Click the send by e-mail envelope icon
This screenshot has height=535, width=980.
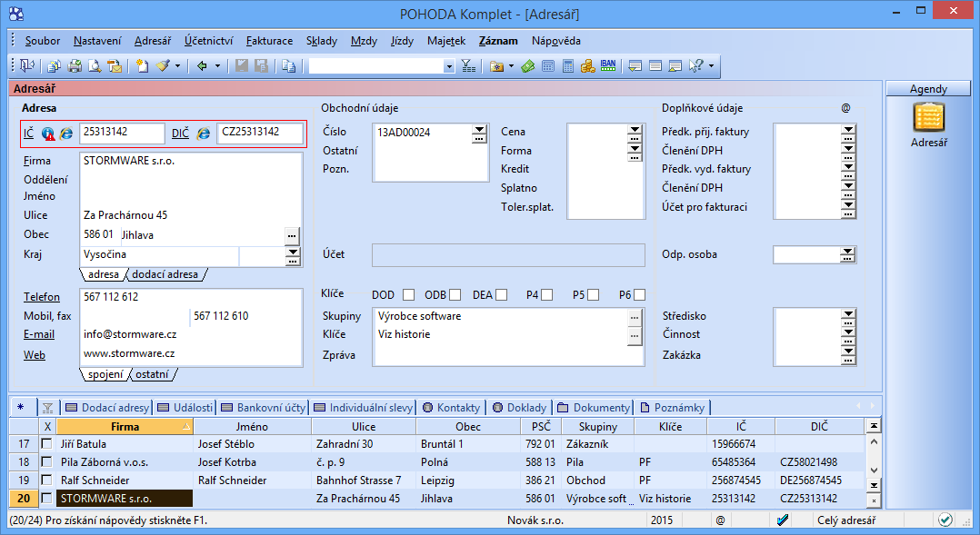pyautogui.click(x=115, y=65)
